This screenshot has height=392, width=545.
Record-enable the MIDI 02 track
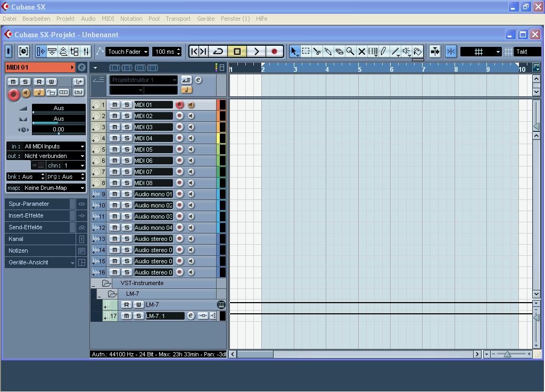click(x=179, y=116)
